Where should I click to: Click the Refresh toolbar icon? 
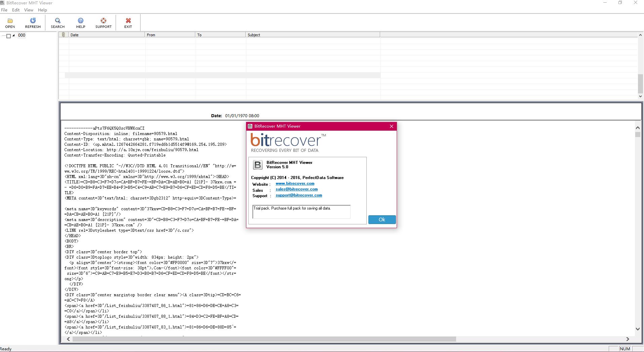pyautogui.click(x=33, y=21)
